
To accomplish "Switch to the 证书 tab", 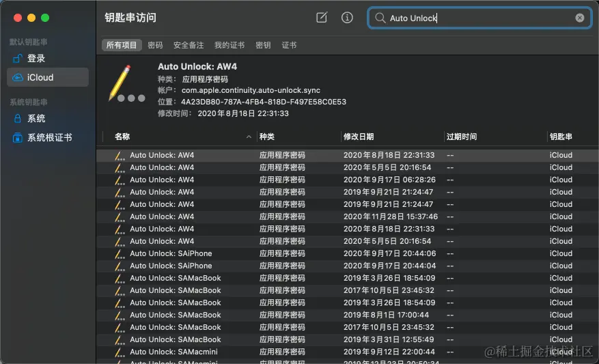I will pos(289,45).
